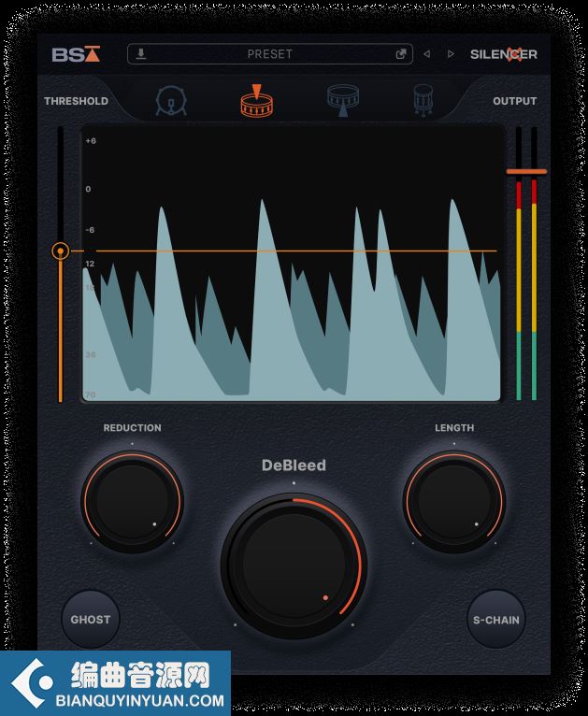Select the floor tom drum icon
The image size is (588, 716).
pos(423,100)
